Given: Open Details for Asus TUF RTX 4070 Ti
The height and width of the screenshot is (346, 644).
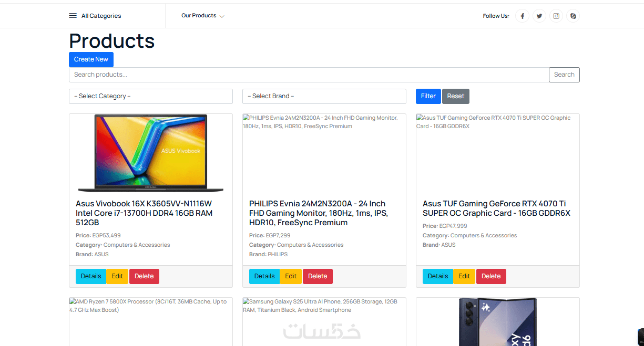Looking at the screenshot, I should tap(438, 276).
